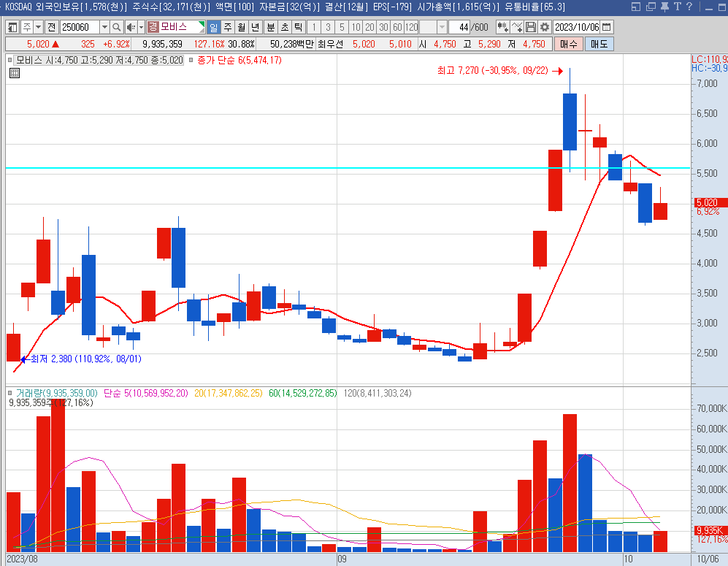Select the 틱 tick period toggle
The width and height of the screenshot is (728, 566).
click(x=299, y=28)
